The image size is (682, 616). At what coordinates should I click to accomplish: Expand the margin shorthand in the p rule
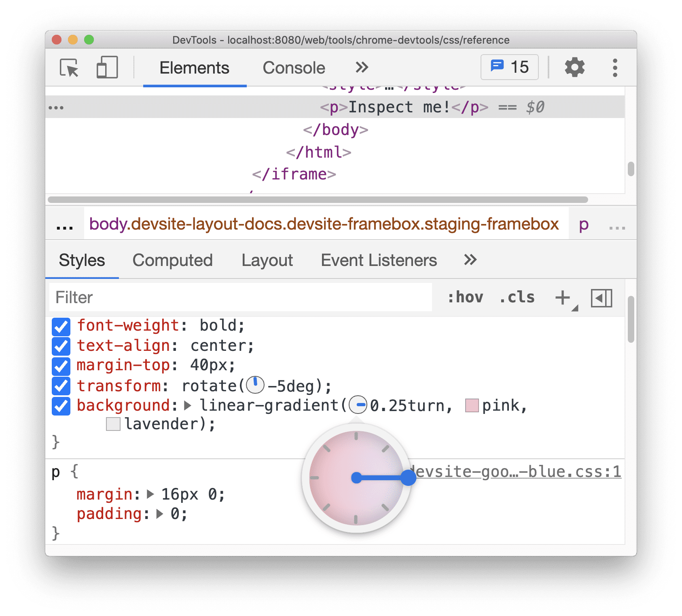(x=150, y=494)
